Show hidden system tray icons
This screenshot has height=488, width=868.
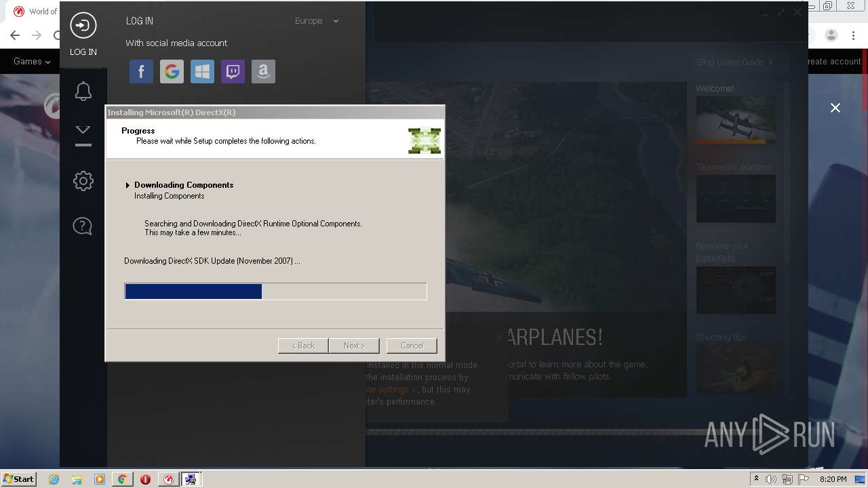756,479
